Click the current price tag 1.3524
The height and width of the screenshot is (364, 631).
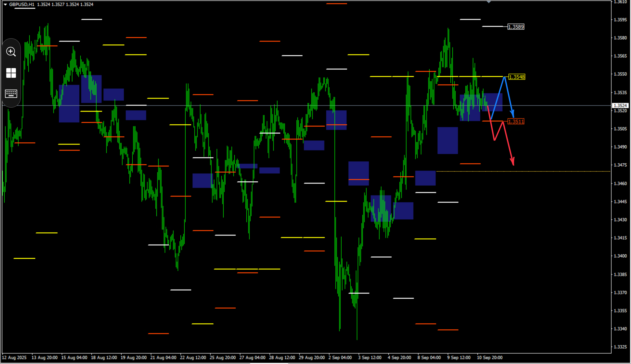[620, 105]
